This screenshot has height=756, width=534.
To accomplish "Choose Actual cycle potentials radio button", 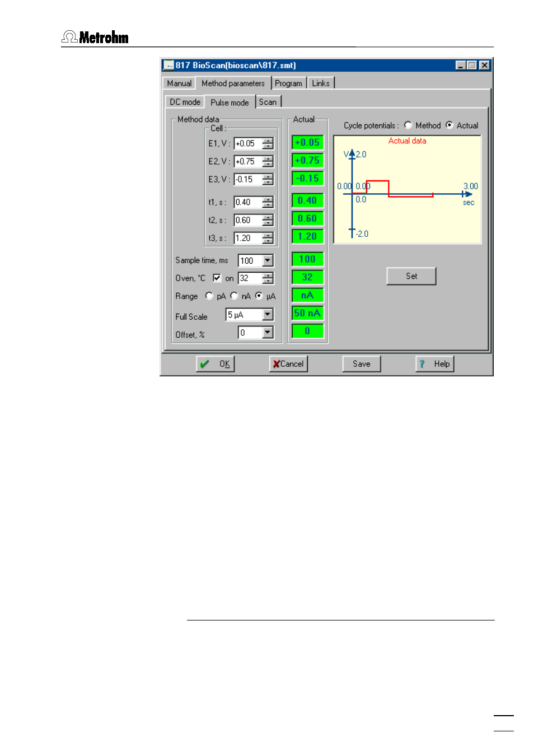I will click(x=449, y=125).
